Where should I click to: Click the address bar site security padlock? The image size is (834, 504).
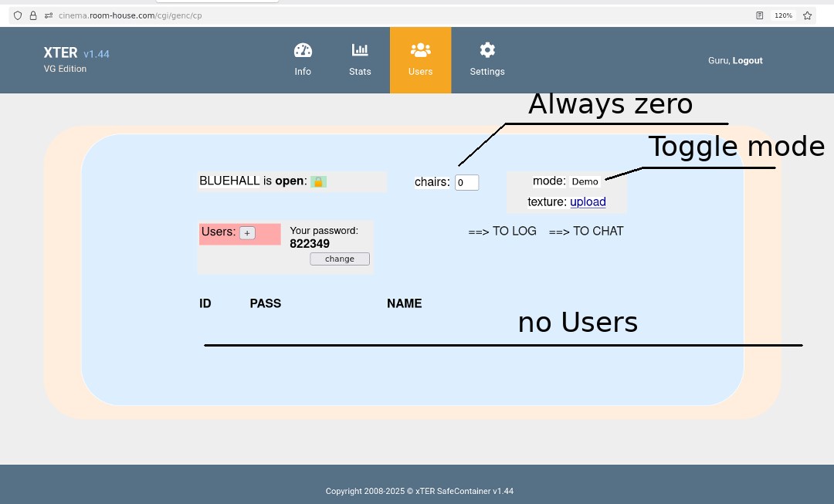(33, 15)
